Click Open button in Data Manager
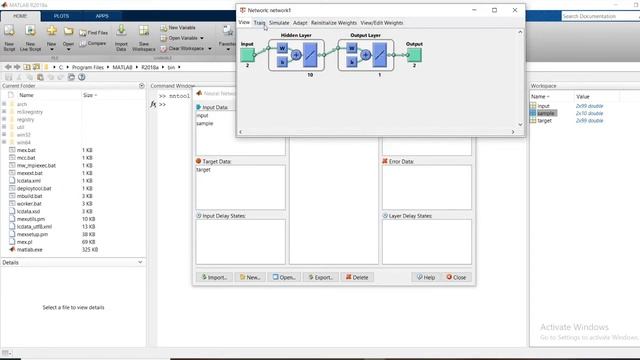 coord(284,277)
